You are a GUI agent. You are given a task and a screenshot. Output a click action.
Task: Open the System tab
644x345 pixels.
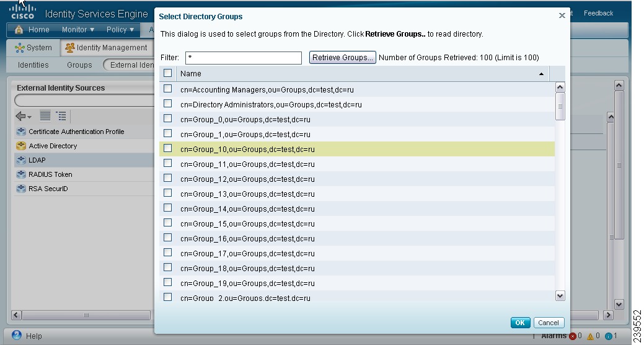33,48
